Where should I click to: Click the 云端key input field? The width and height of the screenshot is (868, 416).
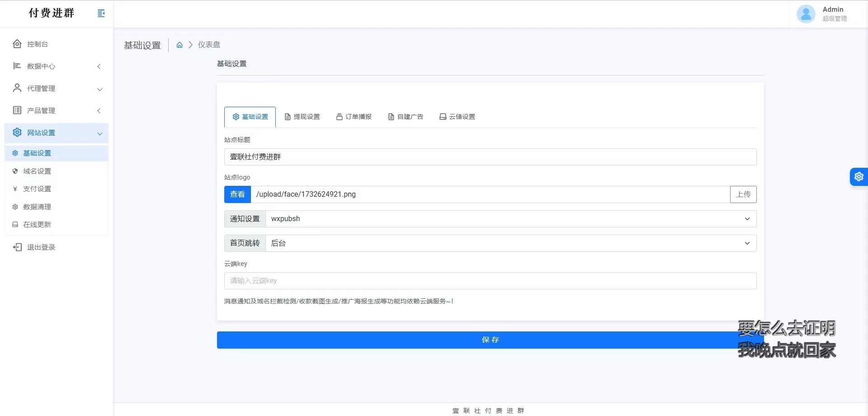click(490, 281)
